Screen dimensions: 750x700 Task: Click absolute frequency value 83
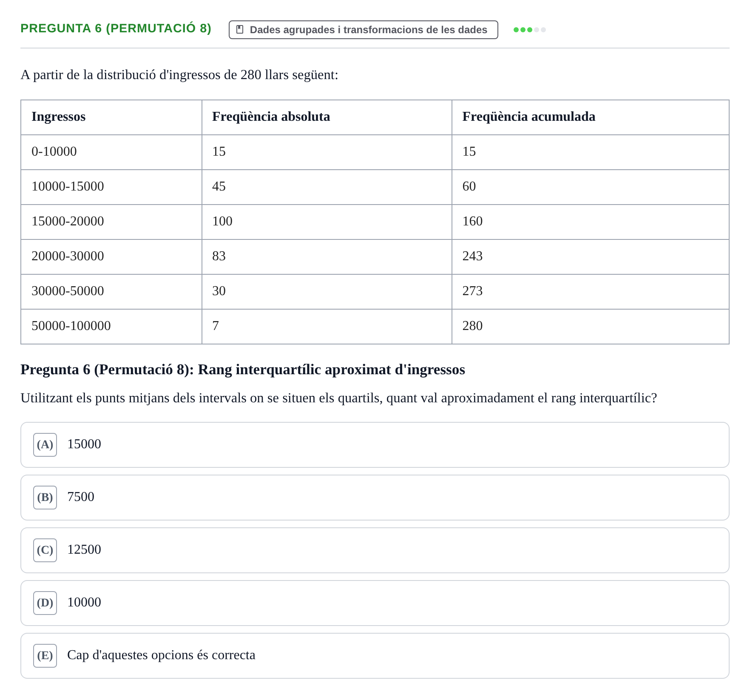[327, 257]
